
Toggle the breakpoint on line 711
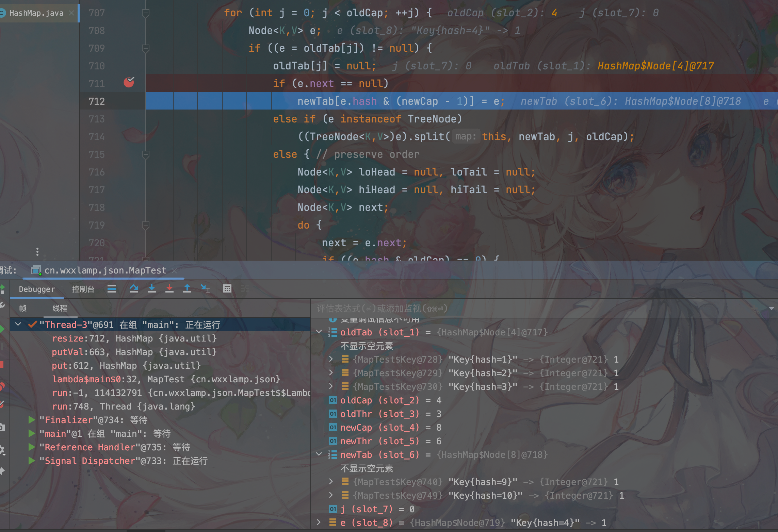click(129, 82)
